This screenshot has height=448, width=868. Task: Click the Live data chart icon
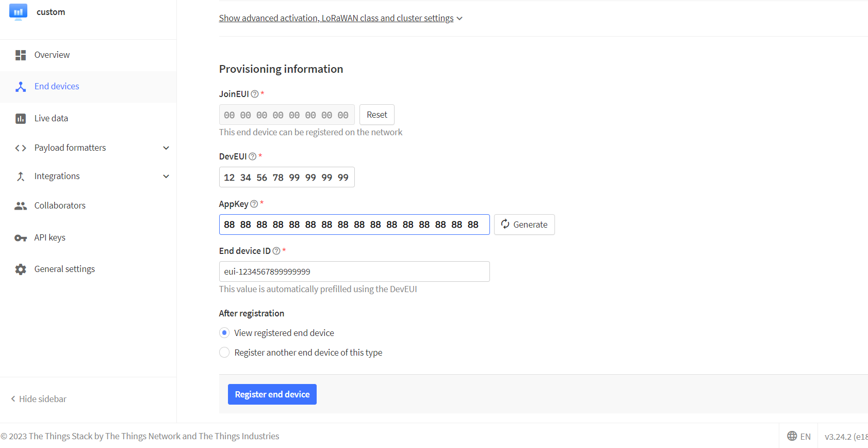[21, 119]
